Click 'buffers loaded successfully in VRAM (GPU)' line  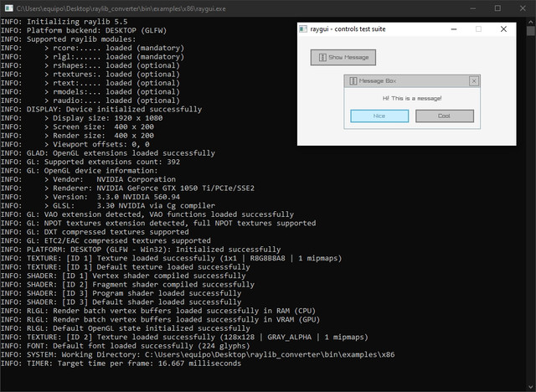click(x=160, y=319)
